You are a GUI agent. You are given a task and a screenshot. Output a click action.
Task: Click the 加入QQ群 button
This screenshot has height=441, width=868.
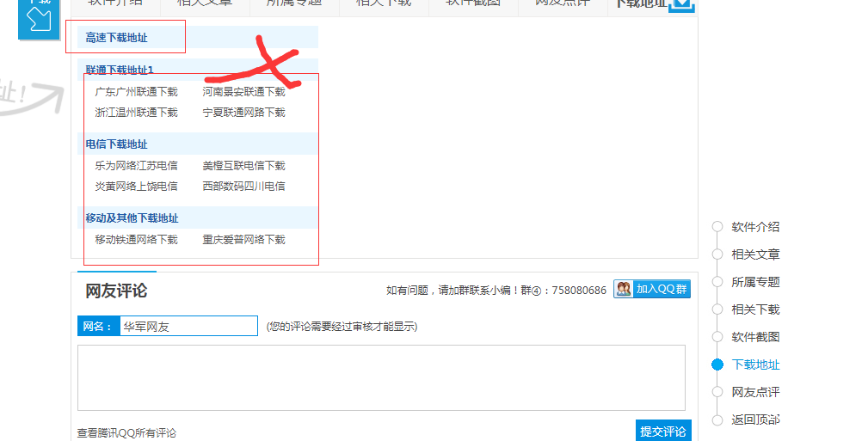[x=652, y=290]
